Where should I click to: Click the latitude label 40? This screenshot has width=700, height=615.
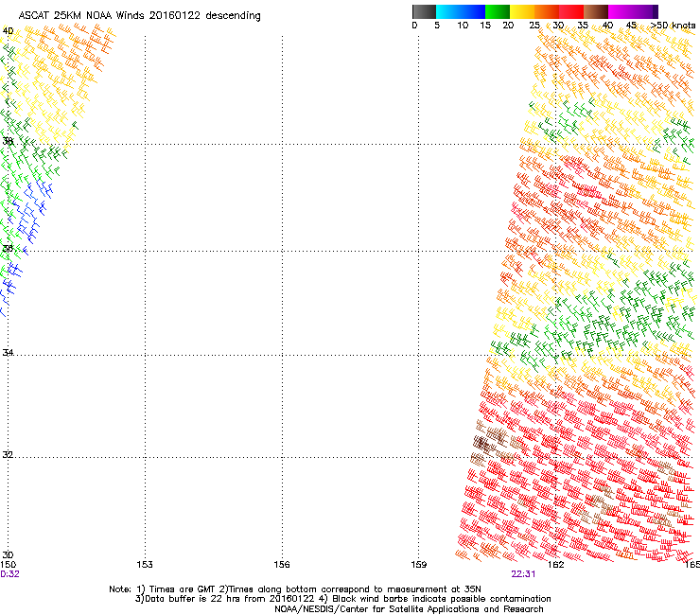point(8,31)
